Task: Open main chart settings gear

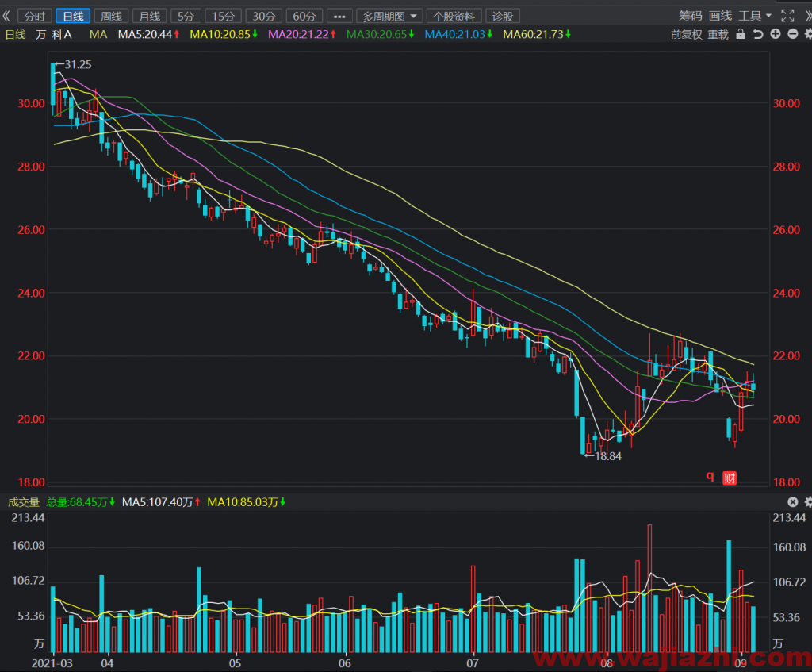Action: pos(808,34)
